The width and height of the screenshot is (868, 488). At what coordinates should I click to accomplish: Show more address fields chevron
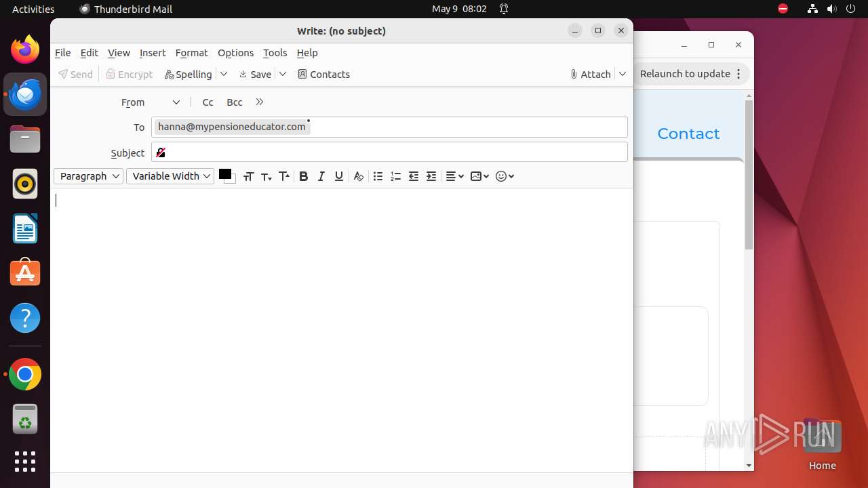click(x=260, y=102)
